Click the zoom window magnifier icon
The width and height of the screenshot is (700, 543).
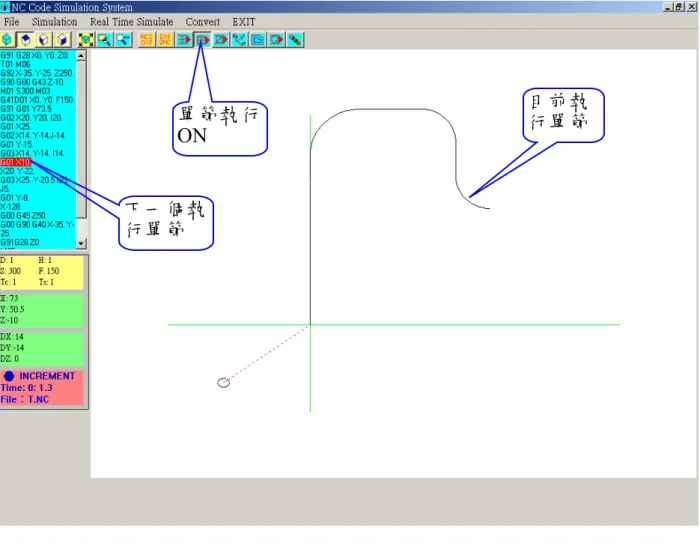pos(104,40)
